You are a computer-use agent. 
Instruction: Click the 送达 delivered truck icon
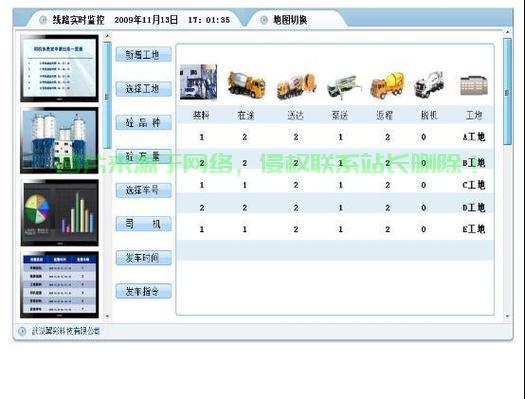tap(296, 86)
